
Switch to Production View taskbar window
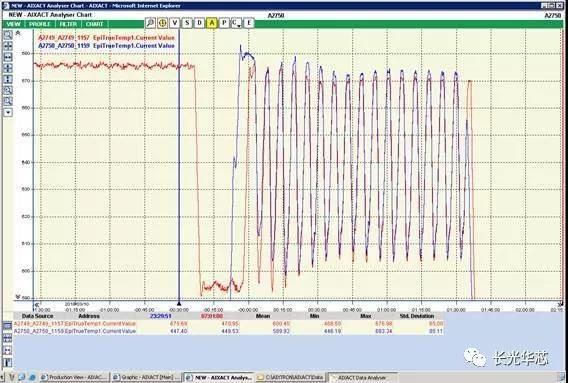pos(74,378)
